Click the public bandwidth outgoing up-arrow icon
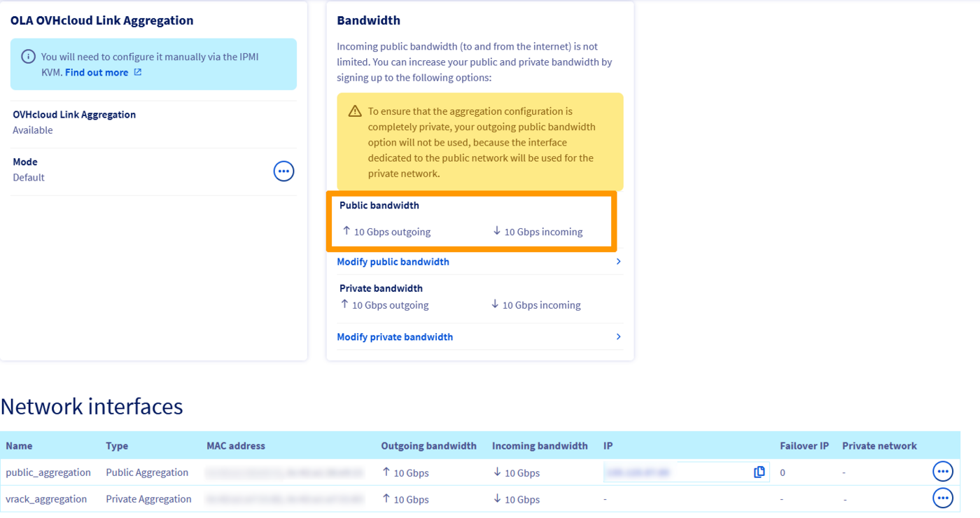This screenshot has height=518, width=980. [x=346, y=231]
